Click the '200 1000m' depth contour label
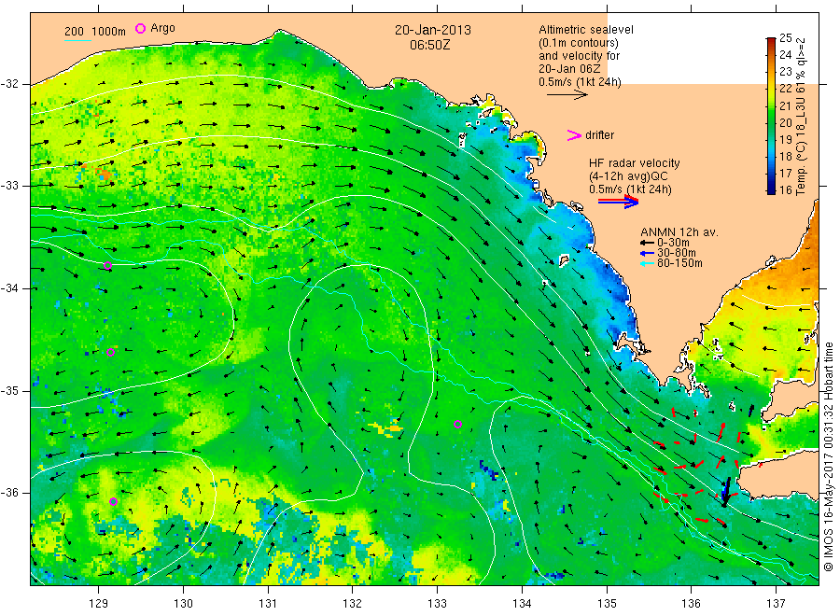 (x=95, y=32)
